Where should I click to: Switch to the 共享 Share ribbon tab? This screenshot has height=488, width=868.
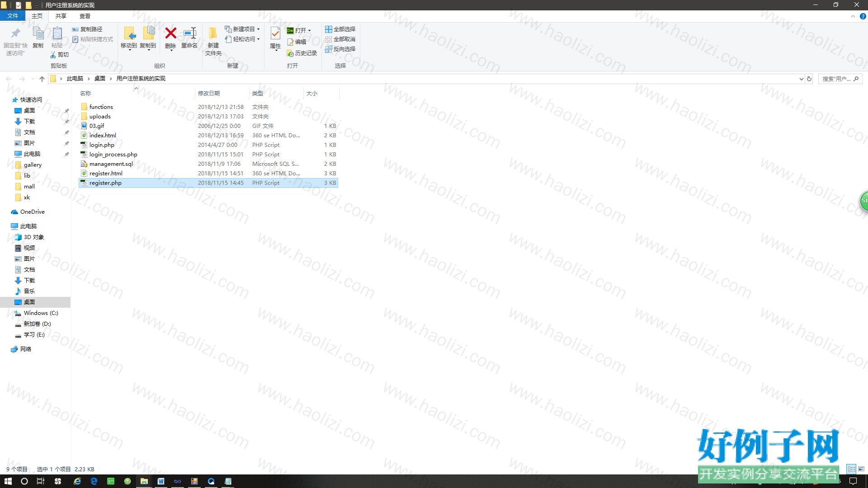[61, 16]
